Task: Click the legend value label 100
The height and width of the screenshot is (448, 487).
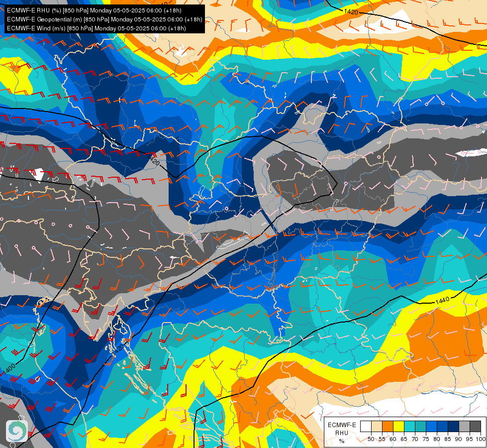Action: pyautogui.click(x=480, y=439)
